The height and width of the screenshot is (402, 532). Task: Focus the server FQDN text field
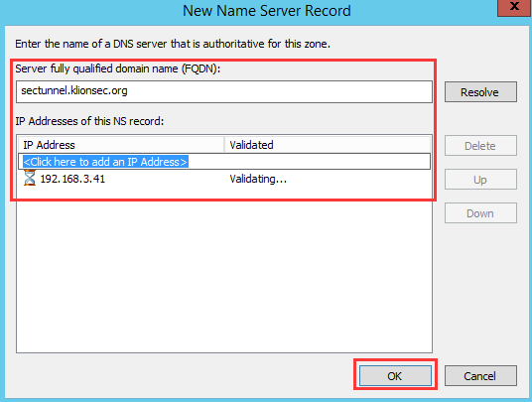click(x=224, y=91)
